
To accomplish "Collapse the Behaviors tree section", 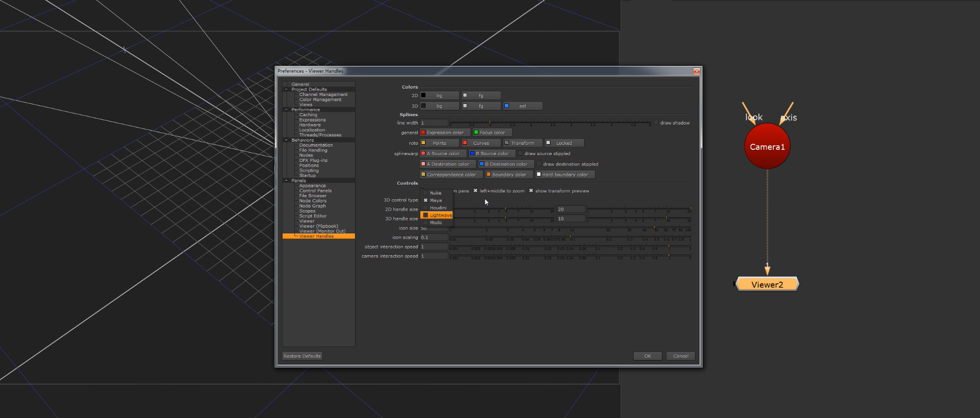I will click(x=286, y=140).
